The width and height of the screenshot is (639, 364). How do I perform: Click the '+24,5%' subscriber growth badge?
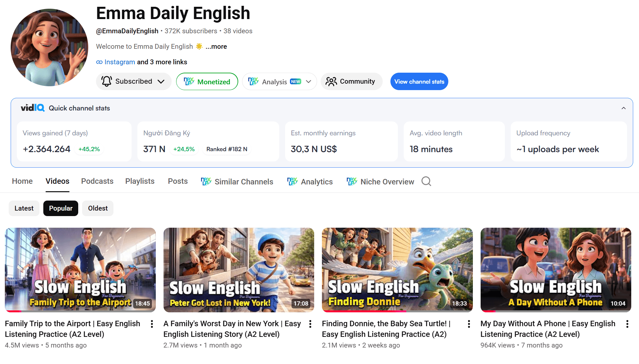pos(184,149)
